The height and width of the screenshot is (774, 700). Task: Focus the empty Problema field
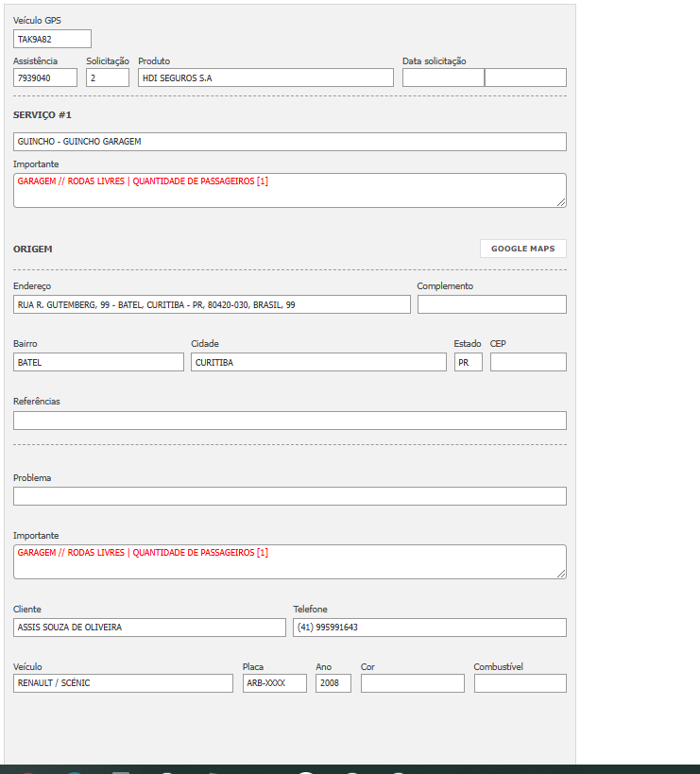[x=289, y=496]
